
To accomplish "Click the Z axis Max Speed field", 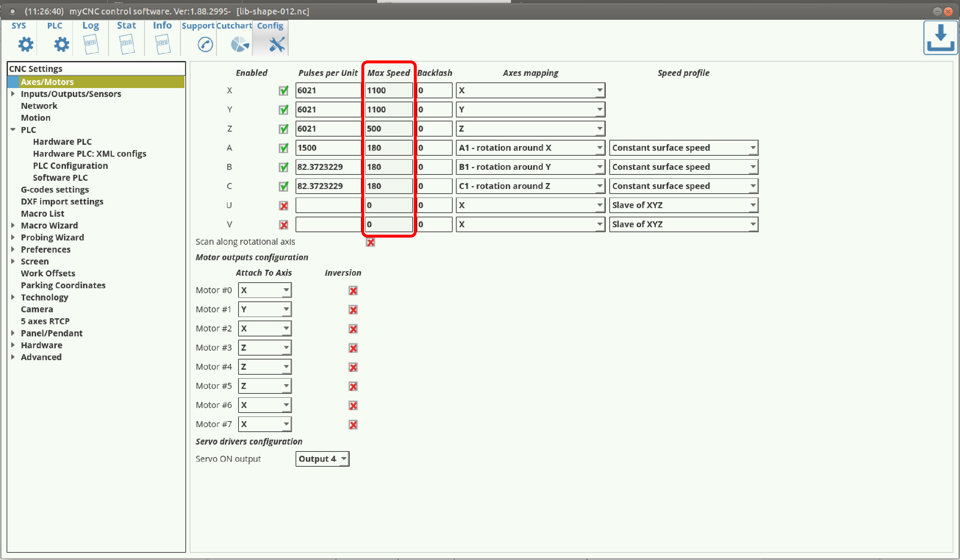I will [x=388, y=129].
